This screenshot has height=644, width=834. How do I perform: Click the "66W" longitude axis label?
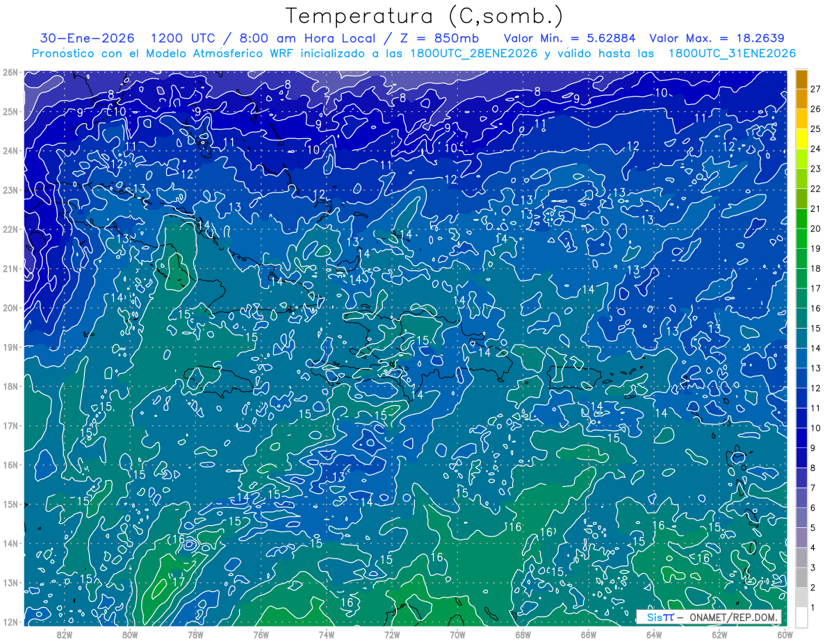[x=588, y=634]
